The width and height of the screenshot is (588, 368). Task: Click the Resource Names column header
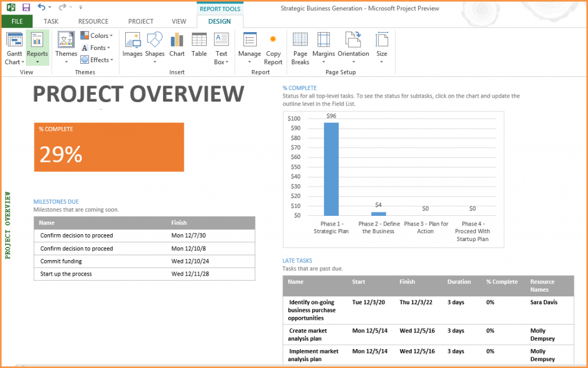click(542, 285)
